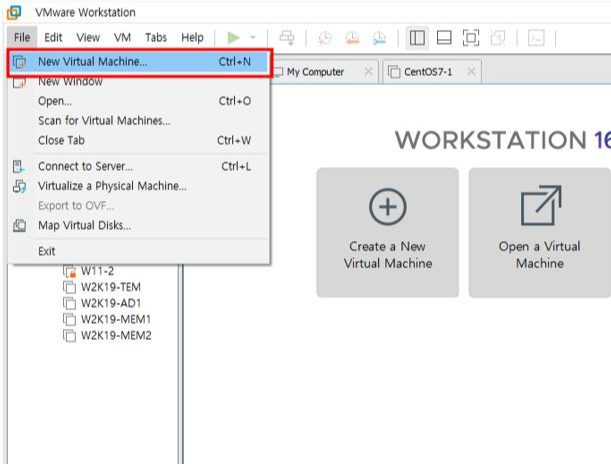Choose Exit from the File menu

[x=139, y=251]
